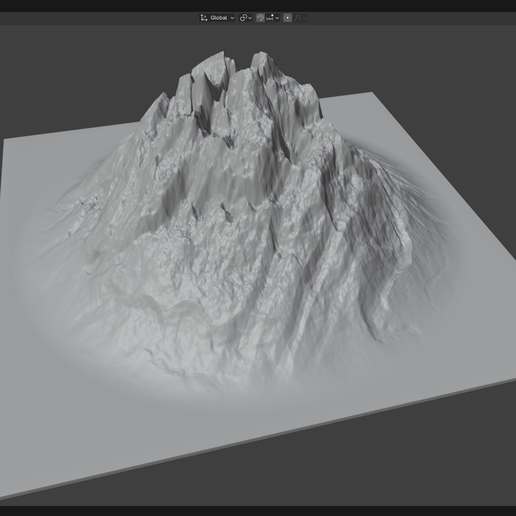Viewport: 516px width, 516px height.
Task: Open the proportional editing falloff dropdown
Action: (300, 18)
